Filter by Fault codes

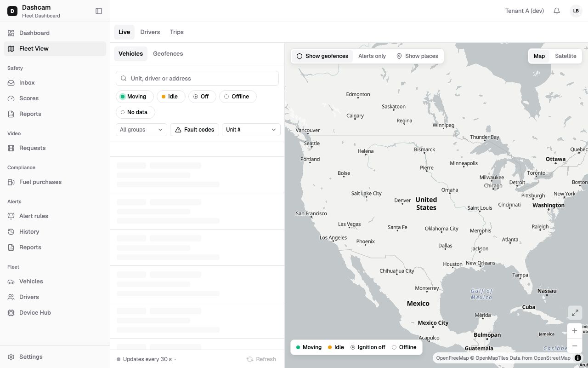pos(194,130)
